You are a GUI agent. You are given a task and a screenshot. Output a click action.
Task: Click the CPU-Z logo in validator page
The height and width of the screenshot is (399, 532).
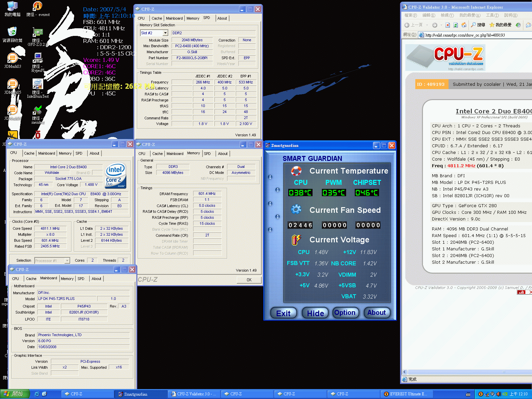point(445,58)
